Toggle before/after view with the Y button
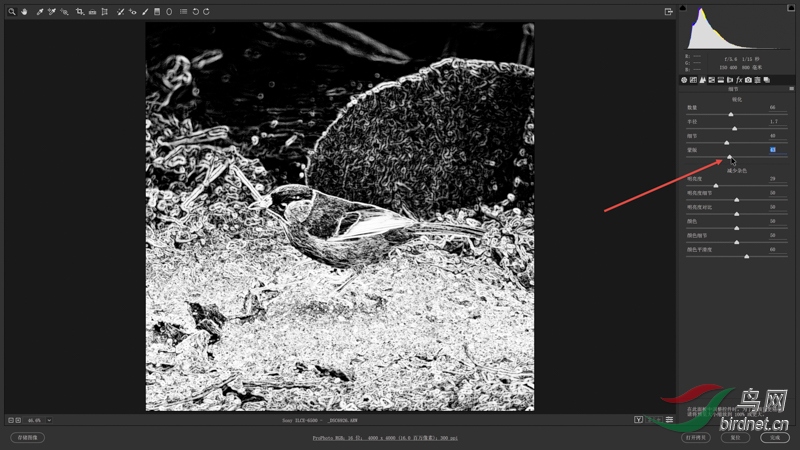This screenshot has height=450, width=800. pyautogui.click(x=638, y=420)
